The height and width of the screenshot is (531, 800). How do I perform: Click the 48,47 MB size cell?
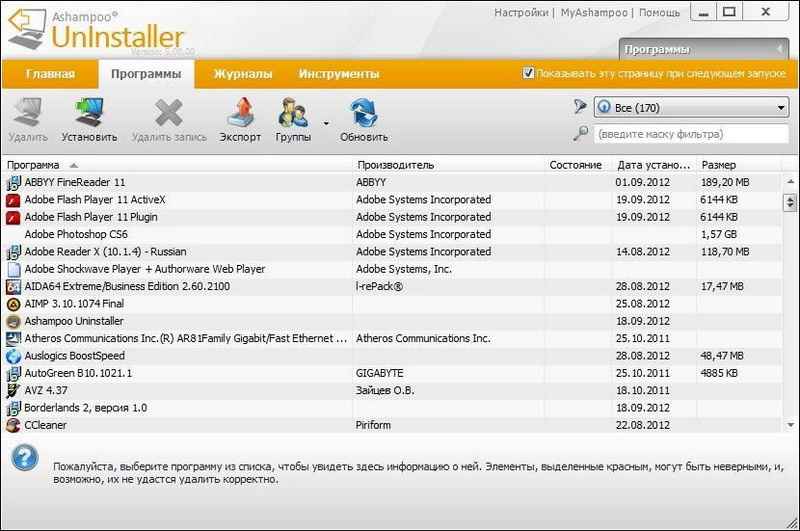tap(722, 356)
